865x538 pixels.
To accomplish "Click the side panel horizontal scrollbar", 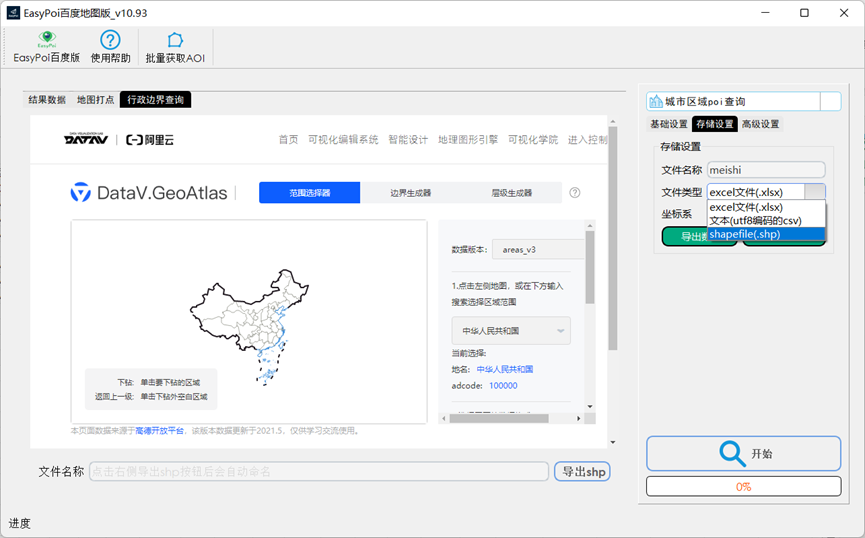I will 499,418.
